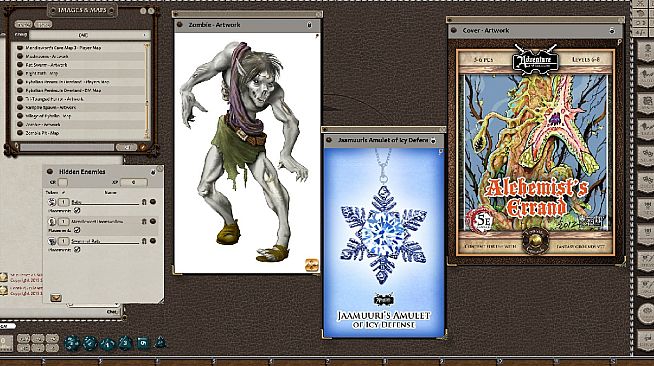Open Zombie - Artwork in the Images list

pos(43,124)
